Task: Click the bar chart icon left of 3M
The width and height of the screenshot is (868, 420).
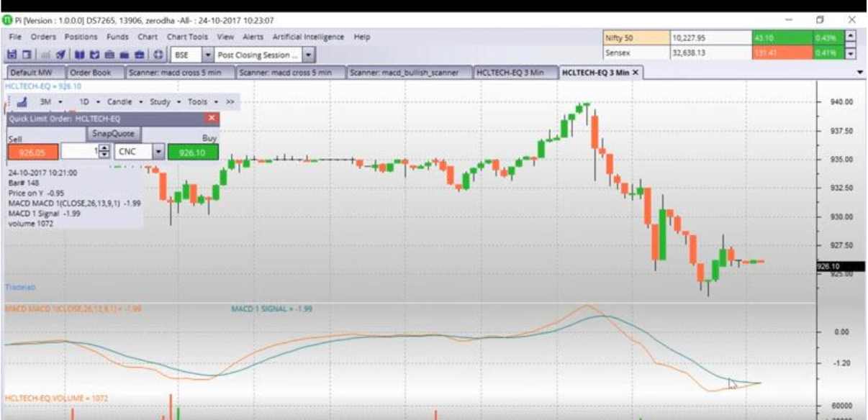Action: pyautogui.click(x=22, y=102)
